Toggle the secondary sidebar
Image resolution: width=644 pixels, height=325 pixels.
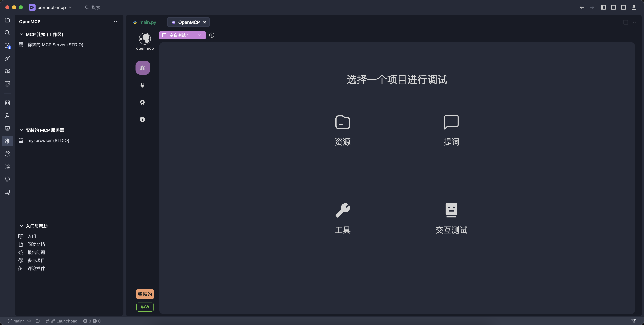pyautogui.click(x=624, y=7)
